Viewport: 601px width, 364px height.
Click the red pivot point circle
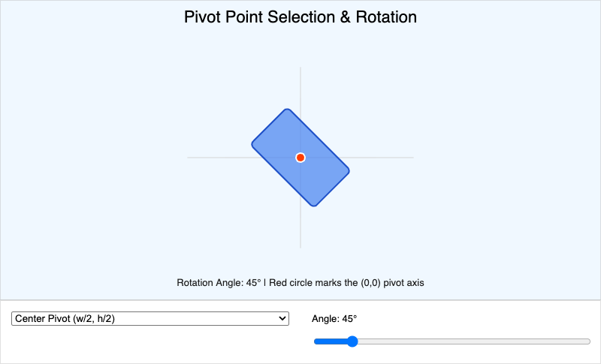point(300,158)
